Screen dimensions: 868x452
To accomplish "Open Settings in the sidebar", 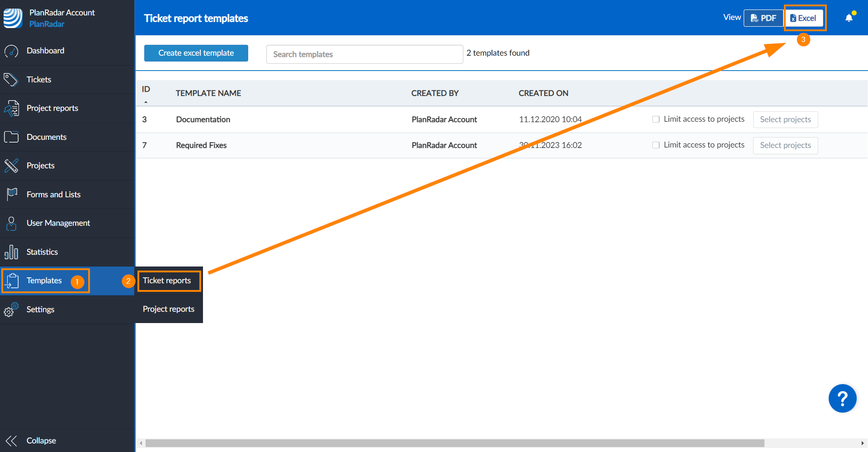I will pyautogui.click(x=40, y=309).
